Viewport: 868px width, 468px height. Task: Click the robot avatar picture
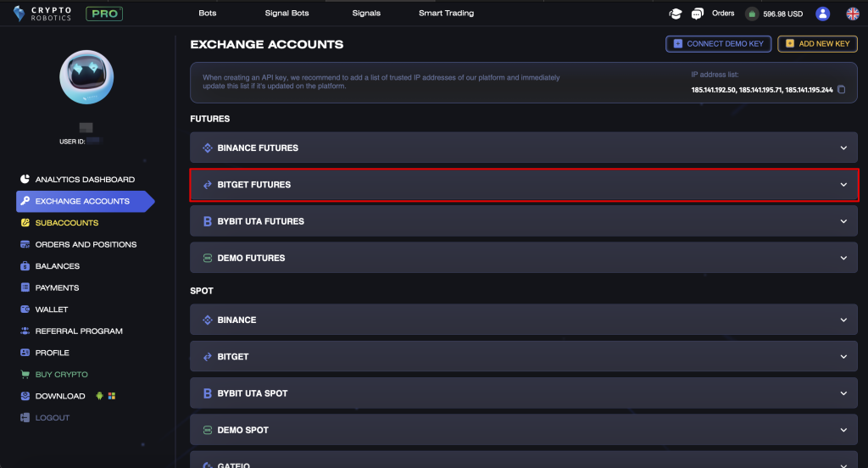pos(86,77)
